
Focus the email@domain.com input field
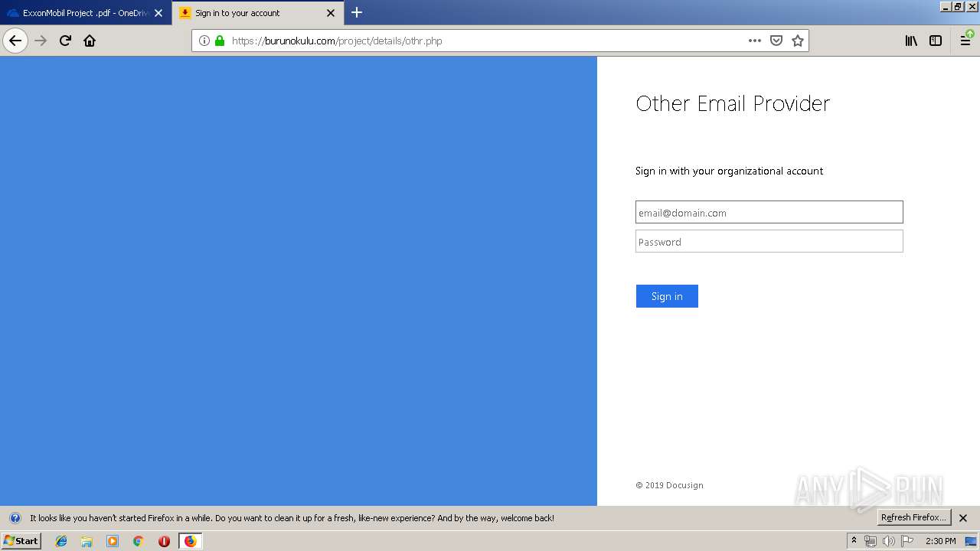click(x=769, y=212)
